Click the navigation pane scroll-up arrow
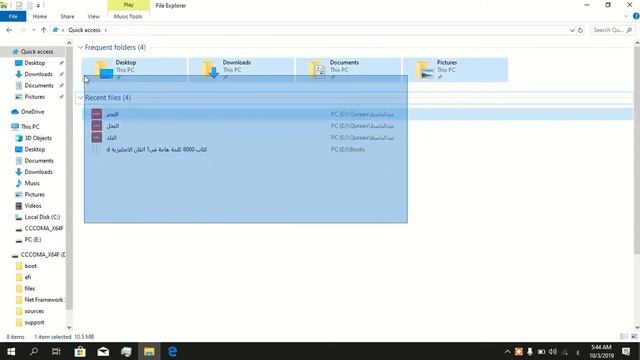The height and width of the screenshot is (360, 640). (x=69, y=42)
